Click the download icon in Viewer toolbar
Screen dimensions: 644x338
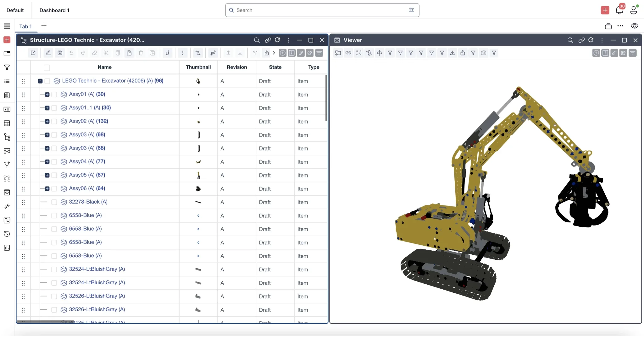pyautogui.click(x=452, y=53)
